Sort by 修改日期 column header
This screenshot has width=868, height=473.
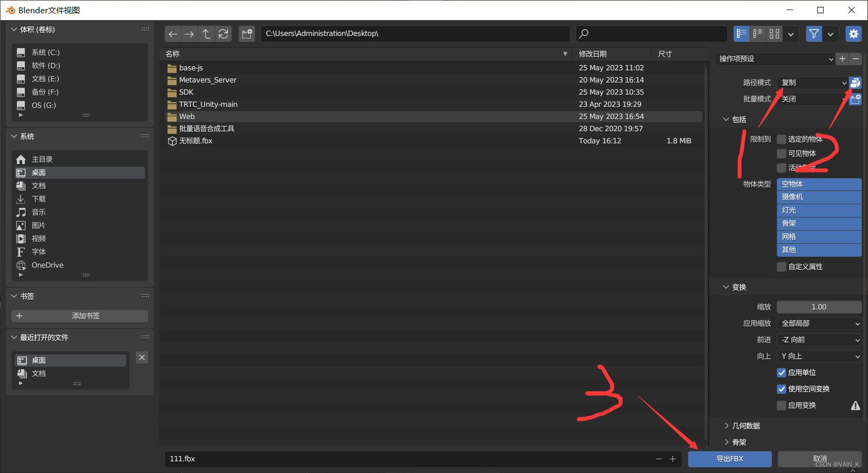point(612,54)
